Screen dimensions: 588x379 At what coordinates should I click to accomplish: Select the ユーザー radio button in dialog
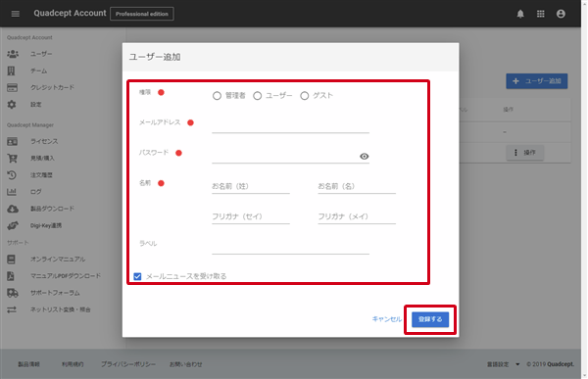coord(257,96)
